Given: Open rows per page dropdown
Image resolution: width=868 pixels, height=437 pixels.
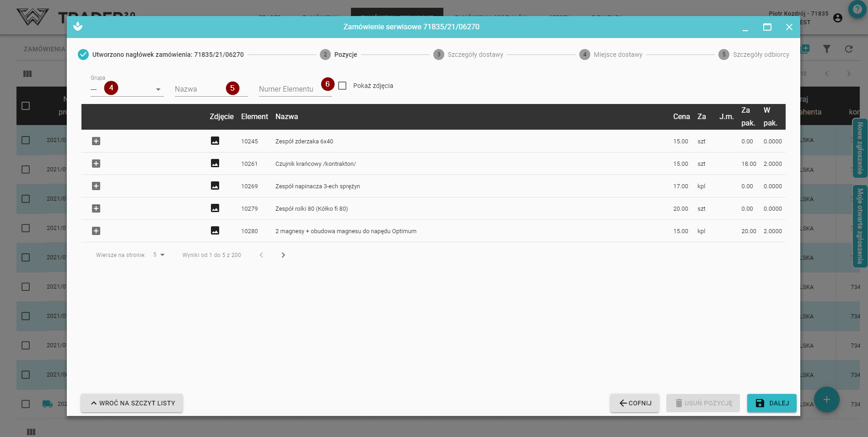Looking at the screenshot, I should (159, 255).
